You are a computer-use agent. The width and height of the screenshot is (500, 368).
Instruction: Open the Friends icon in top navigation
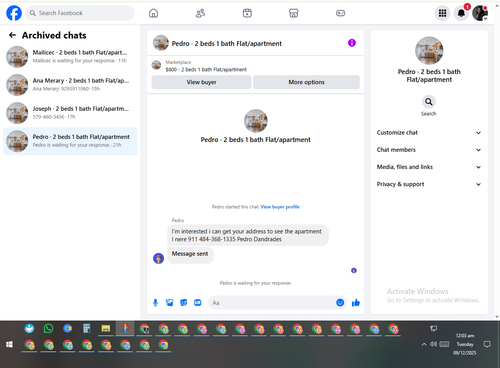[200, 13]
